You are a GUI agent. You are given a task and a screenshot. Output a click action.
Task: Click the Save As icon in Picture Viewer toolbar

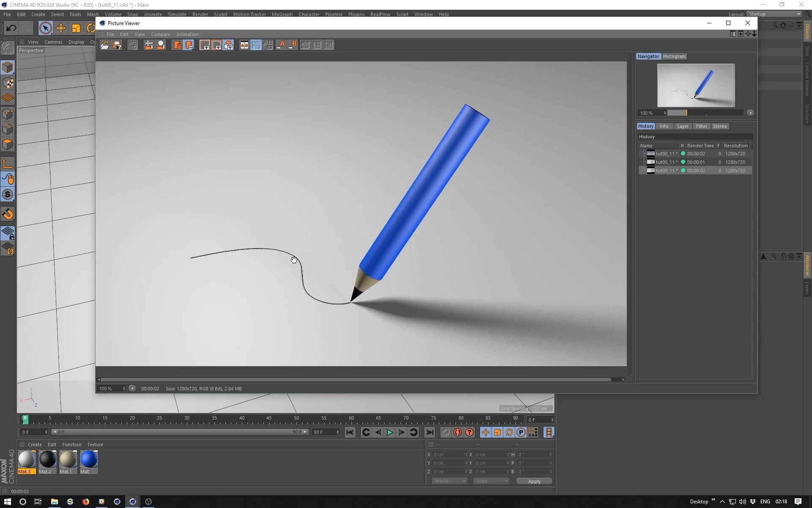click(x=117, y=45)
